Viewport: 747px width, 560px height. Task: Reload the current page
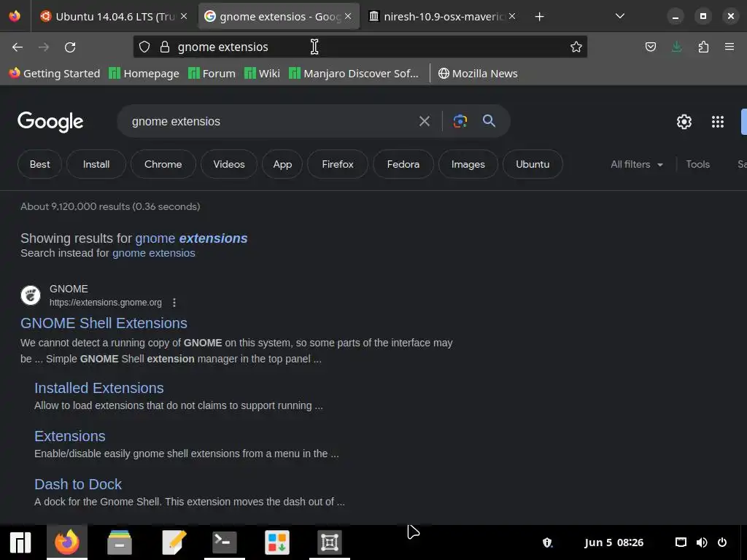(x=70, y=47)
